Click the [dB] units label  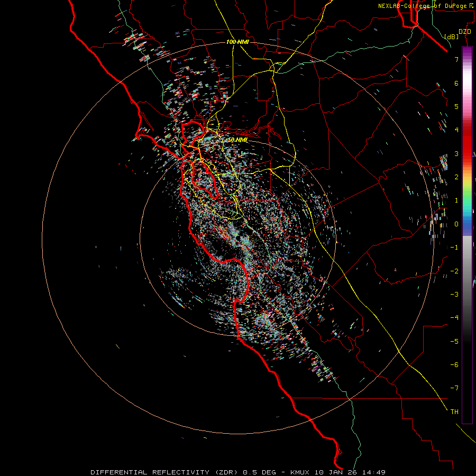point(452,36)
